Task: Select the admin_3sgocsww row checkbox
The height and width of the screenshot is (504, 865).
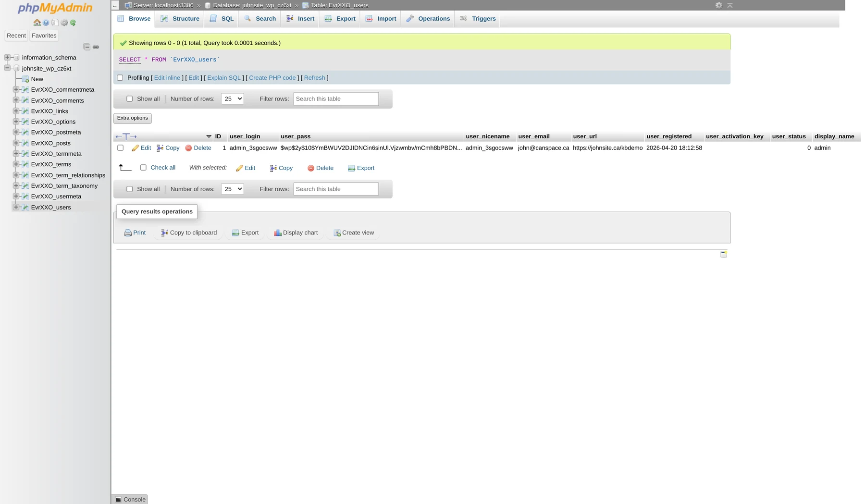Action: pos(120,148)
